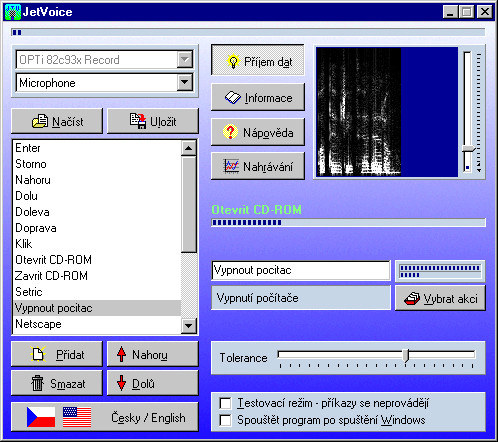Select Setric list entry
Viewport: 498px width, 442px height.
97,292
